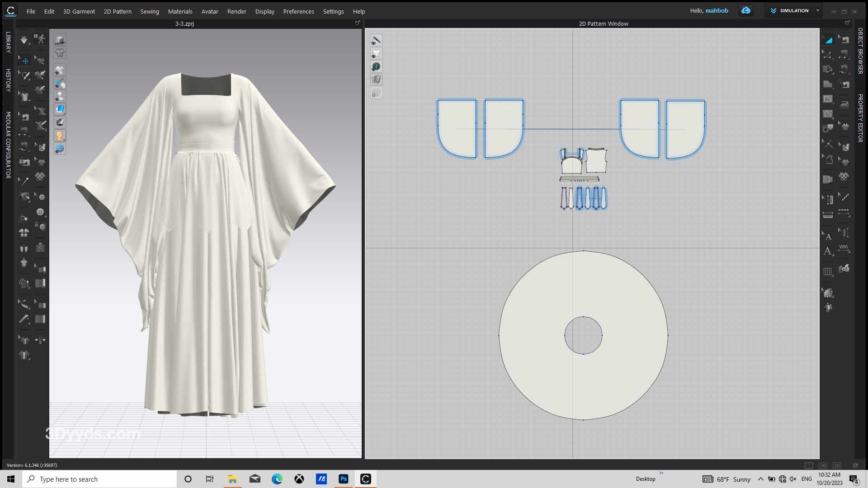Expand the Library side panel
Image resolution: width=868 pixels, height=488 pixels.
coord(8,42)
